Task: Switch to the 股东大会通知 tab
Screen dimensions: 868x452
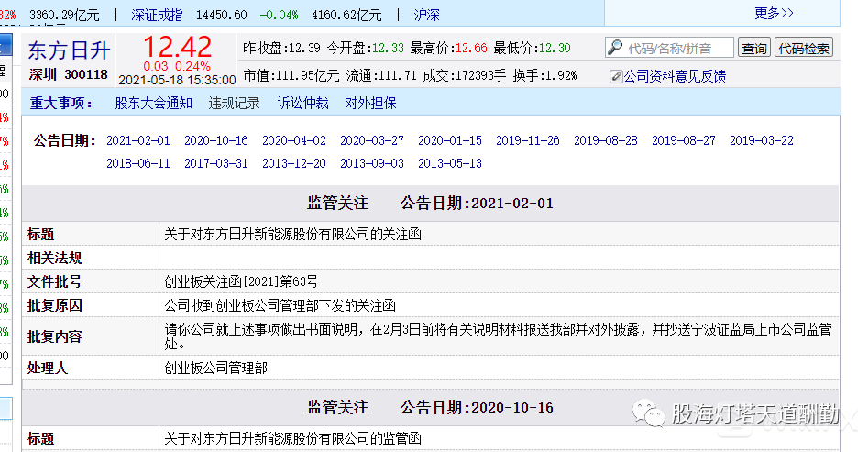Action: click(x=154, y=104)
